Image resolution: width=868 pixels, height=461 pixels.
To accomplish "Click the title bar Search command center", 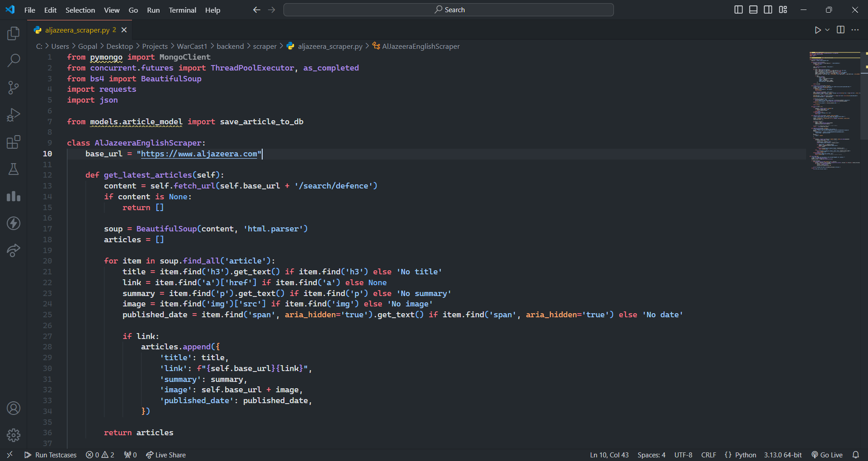I will point(448,9).
